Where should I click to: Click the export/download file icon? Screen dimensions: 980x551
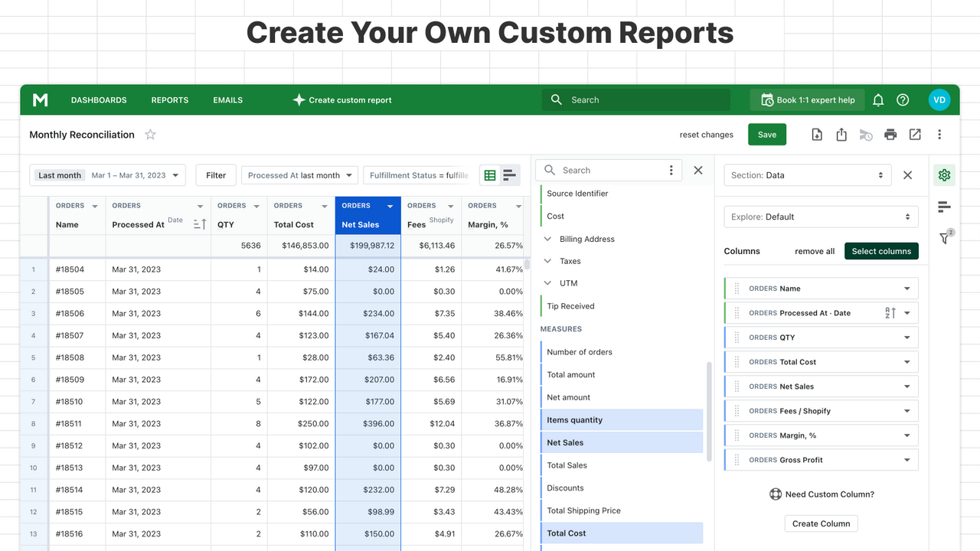[x=817, y=134]
